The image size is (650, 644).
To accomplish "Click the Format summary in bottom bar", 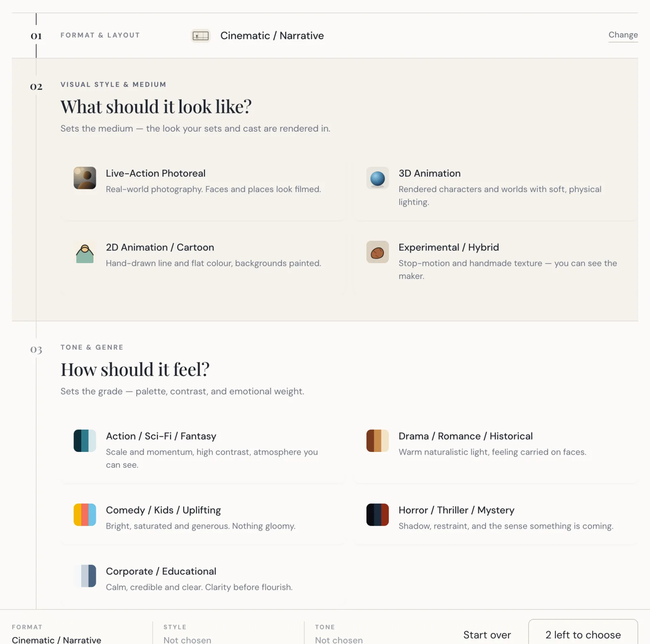I will 56,634.
